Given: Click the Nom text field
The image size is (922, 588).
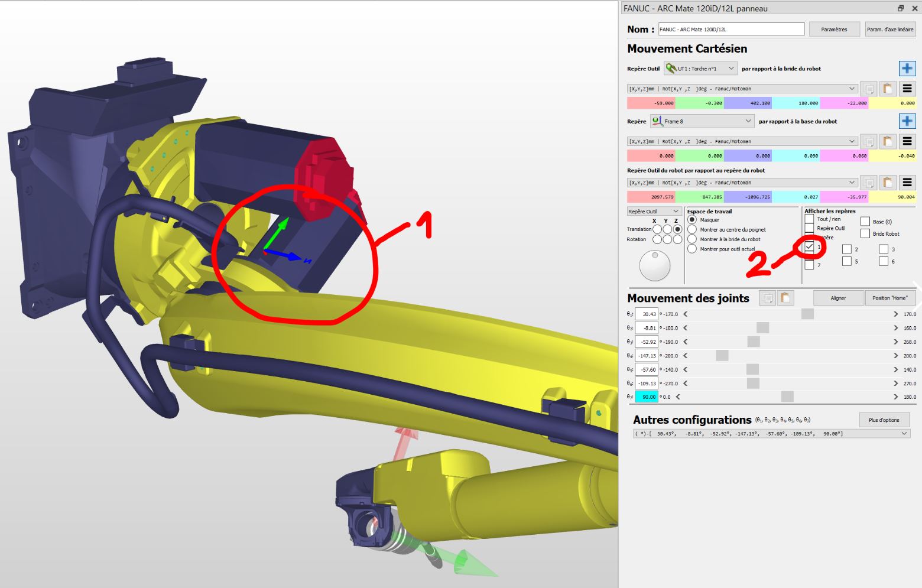Looking at the screenshot, I should pyautogui.click(x=731, y=30).
